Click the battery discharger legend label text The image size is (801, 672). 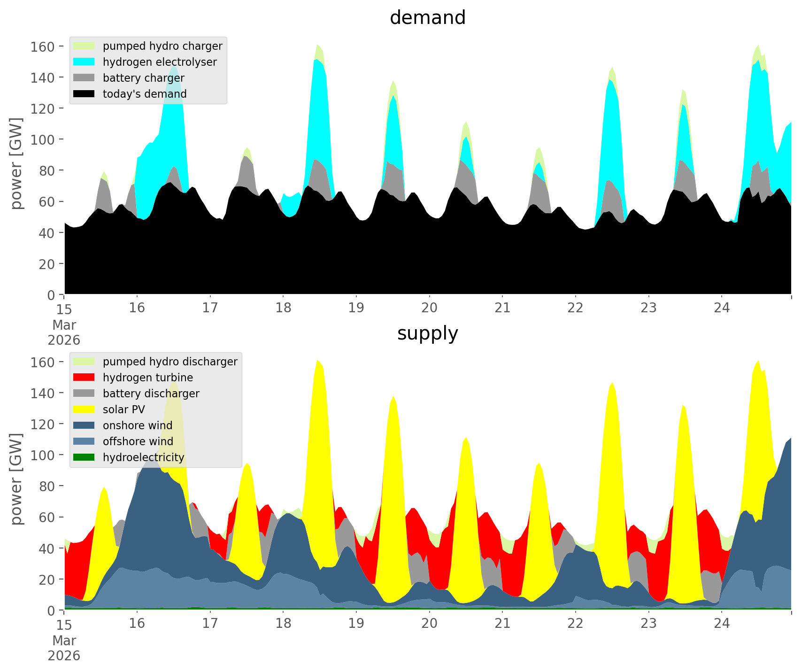[151, 394]
